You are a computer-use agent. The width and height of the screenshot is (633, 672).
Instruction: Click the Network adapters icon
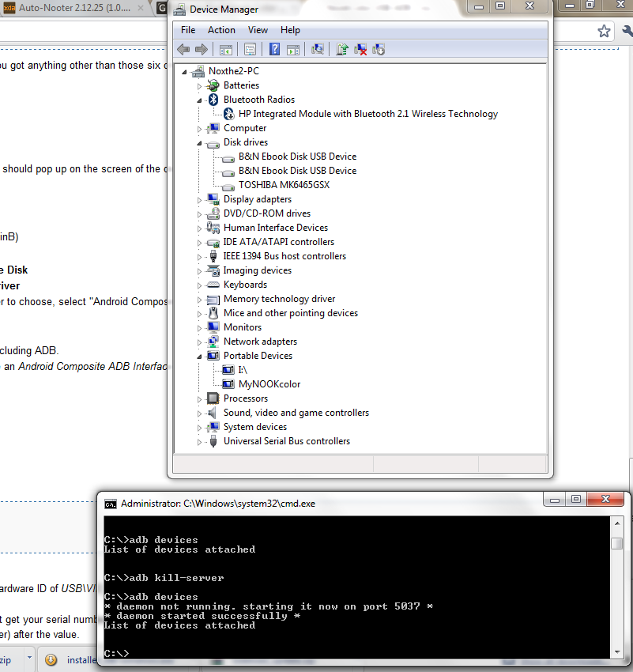click(213, 342)
